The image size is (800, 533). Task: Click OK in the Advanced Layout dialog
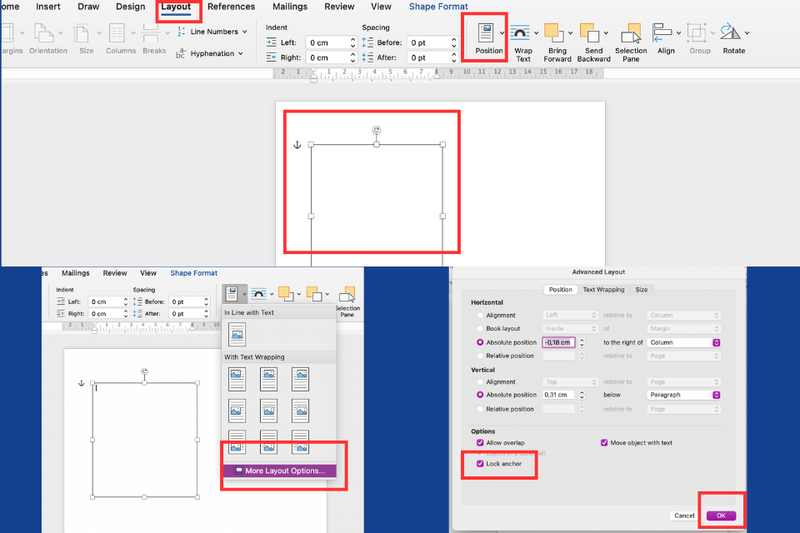721,516
